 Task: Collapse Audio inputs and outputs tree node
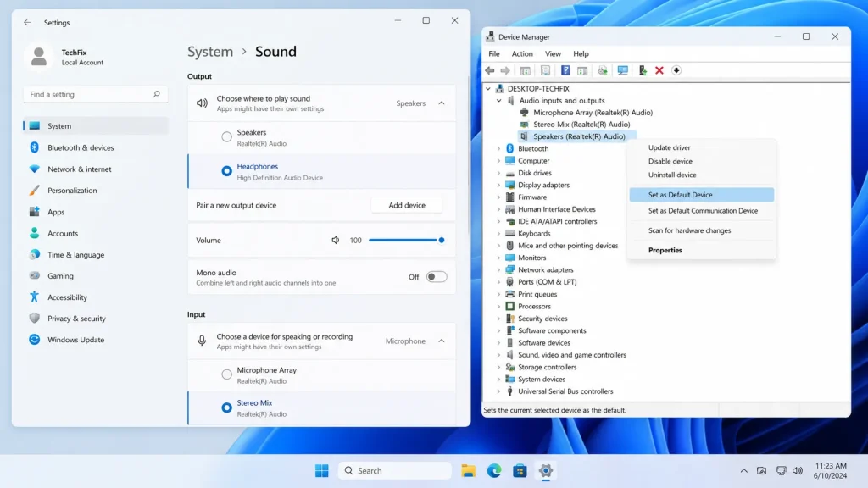498,101
